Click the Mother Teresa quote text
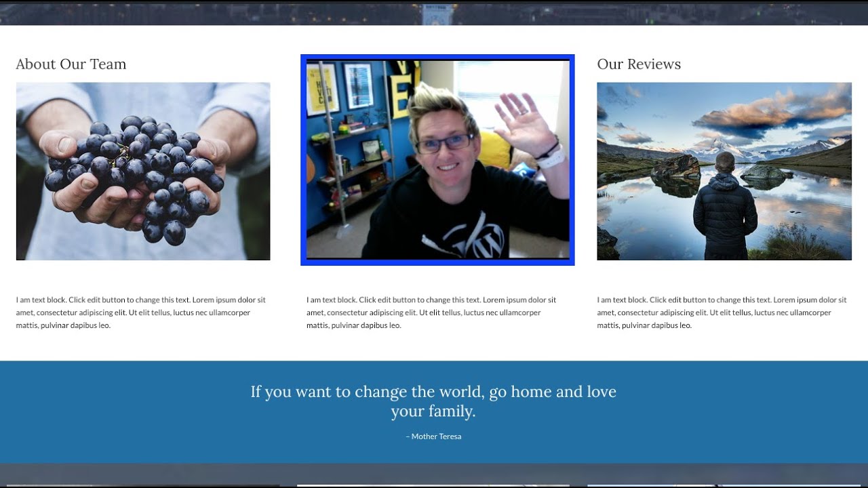Screen dimensions: 868x488 (433, 401)
